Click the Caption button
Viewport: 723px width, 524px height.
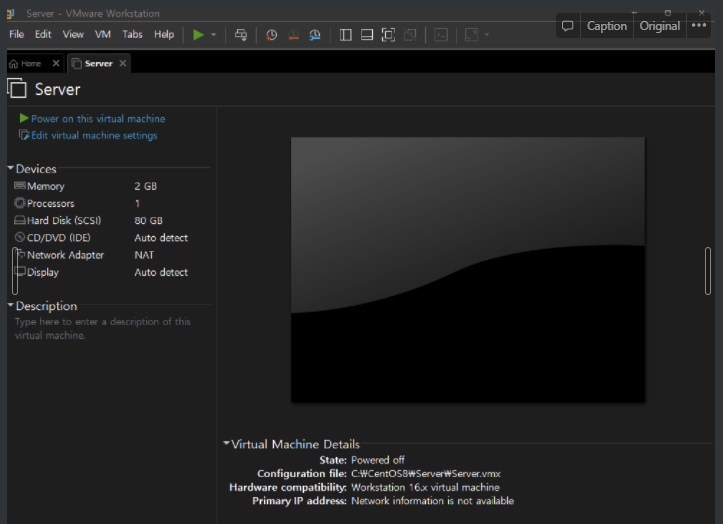point(607,26)
